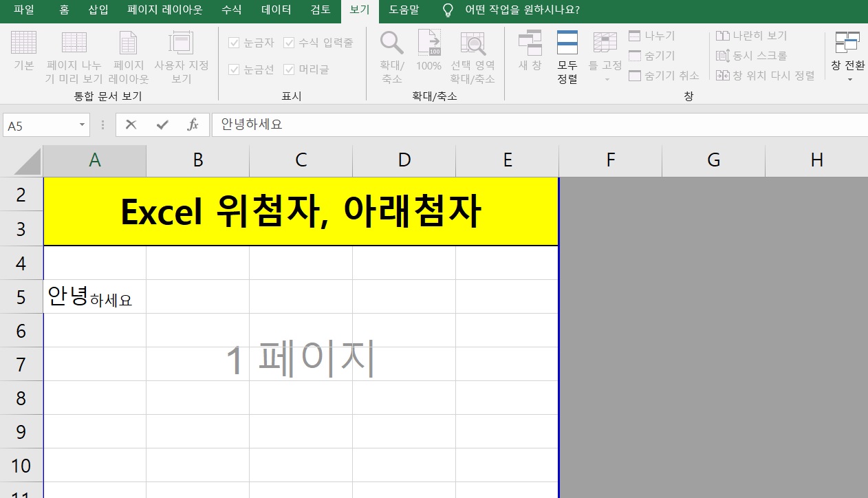Switch to the Insert (삽입) tab
This screenshot has height=498, width=868.
(x=98, y=10)
